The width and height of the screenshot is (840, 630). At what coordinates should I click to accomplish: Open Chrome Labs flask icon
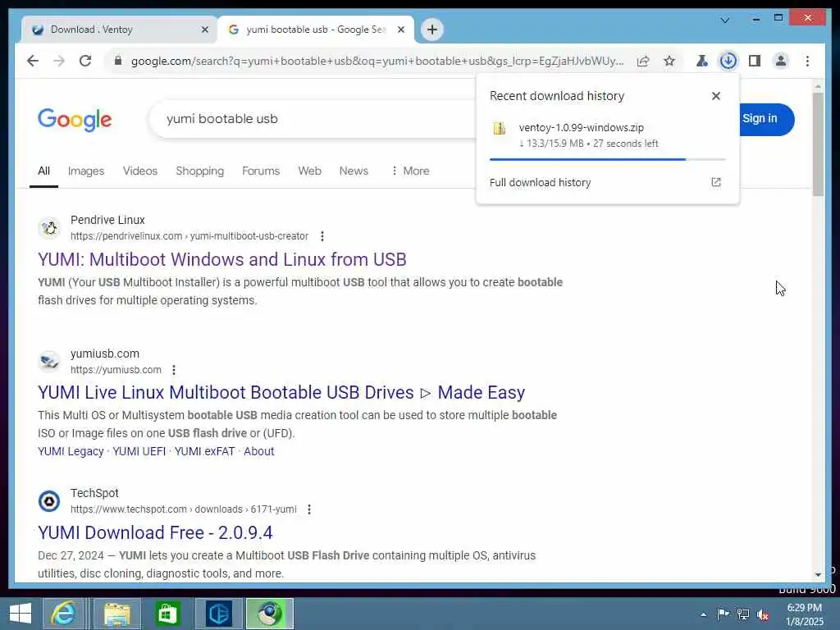pos(701,61)
